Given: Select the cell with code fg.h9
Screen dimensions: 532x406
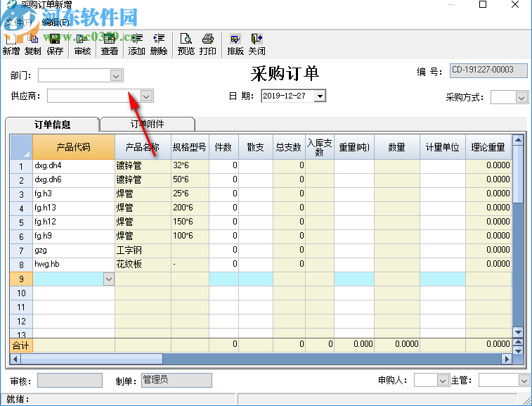Looking at the screenshot, I should (74, 236).
